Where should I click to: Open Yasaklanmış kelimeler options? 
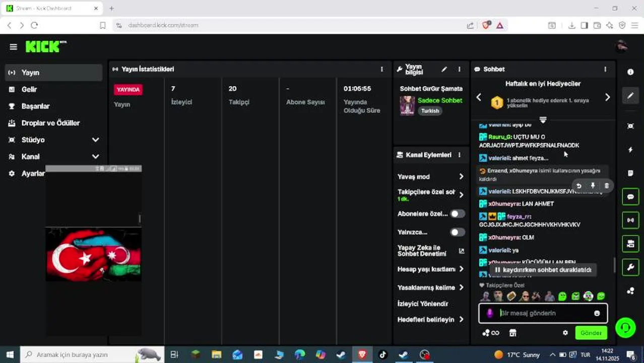point(431,287)
